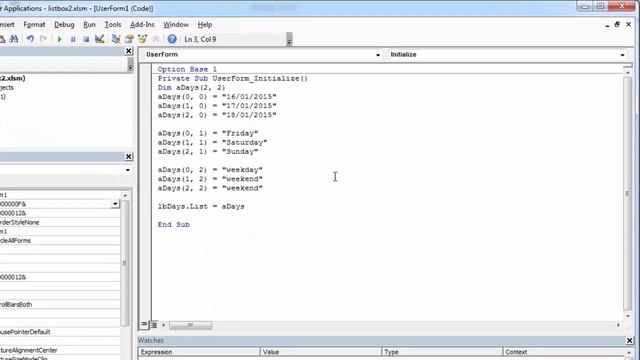The width and height of the screenshot is (640, 360).
Task: Open the Properties Window icon
Action: tap(129, 39)
